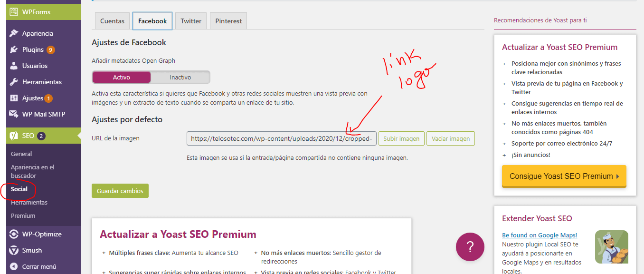Click the Local SEO baker thumbnail

(x=612, y=247)
